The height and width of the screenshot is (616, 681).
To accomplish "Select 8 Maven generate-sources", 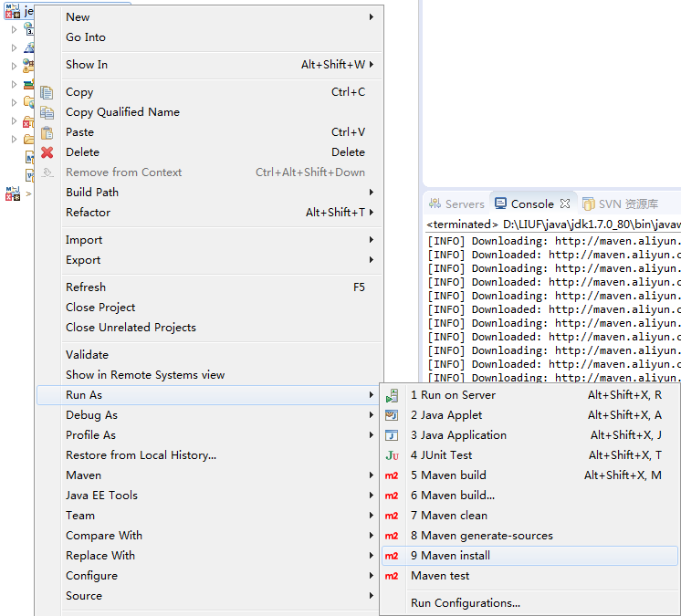I will [x=529, y=536].
